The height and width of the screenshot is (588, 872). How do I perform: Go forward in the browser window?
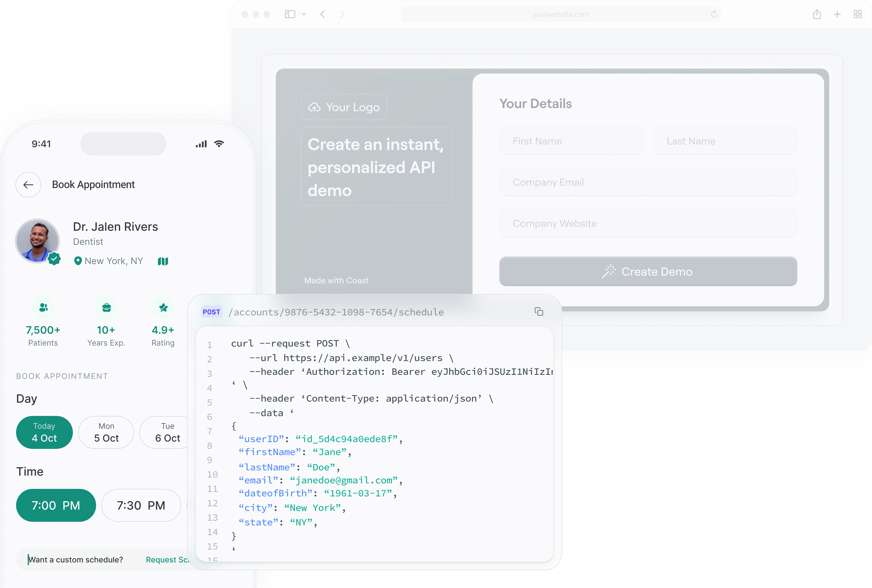pyautogui.click(x=342, y=14)
